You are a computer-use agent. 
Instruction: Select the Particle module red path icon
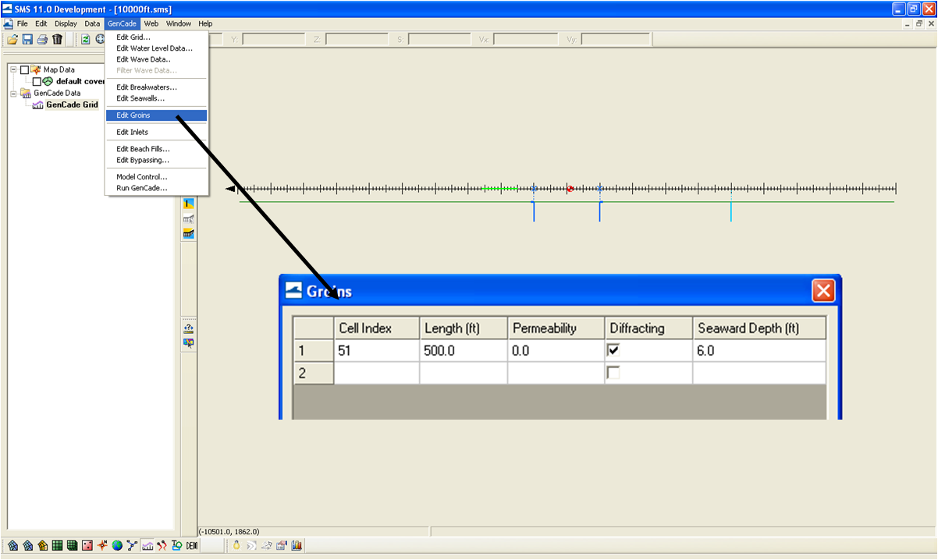[x=162, y=546]
